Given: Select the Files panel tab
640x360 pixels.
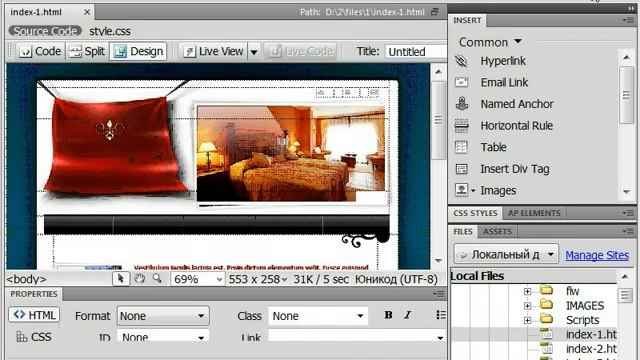Looking at the screenshot, I should 462,231.
